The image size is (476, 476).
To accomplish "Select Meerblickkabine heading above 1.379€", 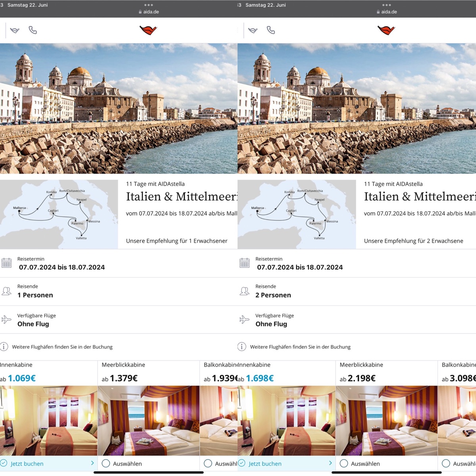I will pos(123,365).
